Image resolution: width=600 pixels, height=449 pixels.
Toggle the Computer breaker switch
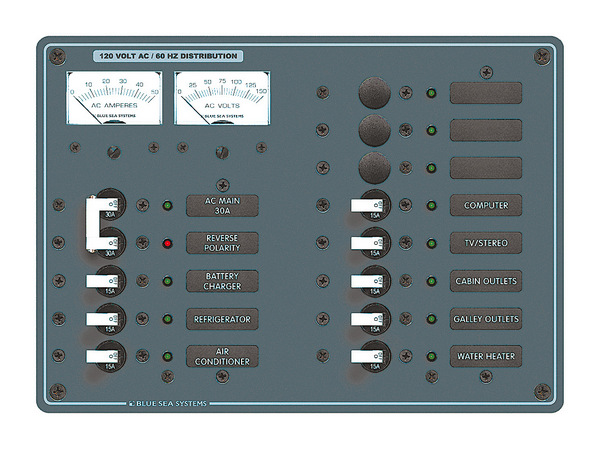(x=367, y=206)
